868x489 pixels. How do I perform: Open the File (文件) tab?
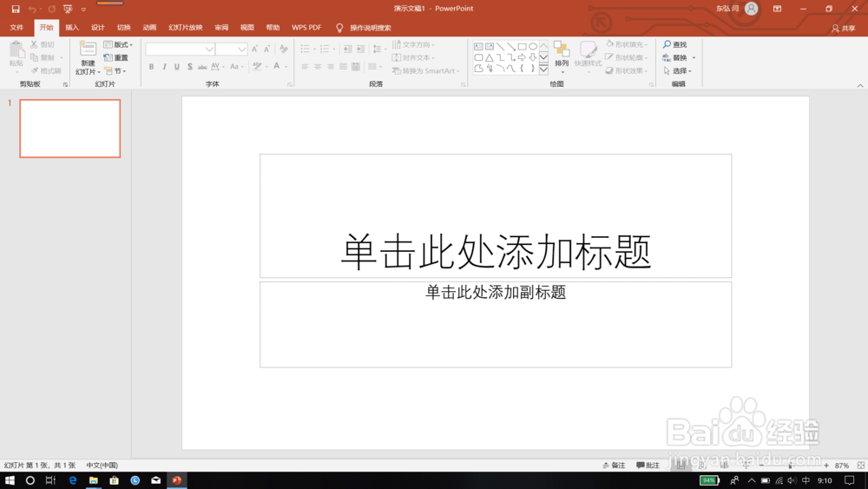pyautogui.click(x=16, y=28)
